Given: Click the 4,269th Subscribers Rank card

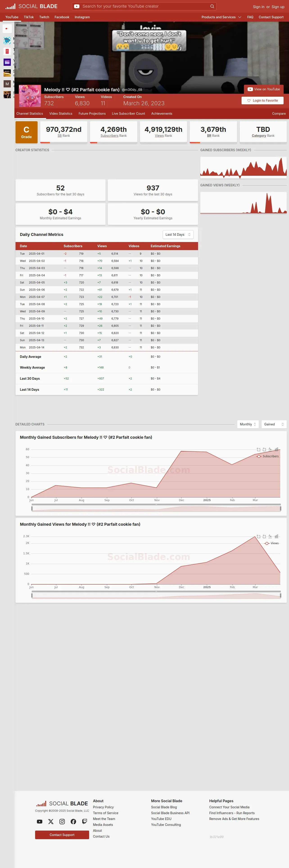Looking at the screenshot, I should point(114,132).
